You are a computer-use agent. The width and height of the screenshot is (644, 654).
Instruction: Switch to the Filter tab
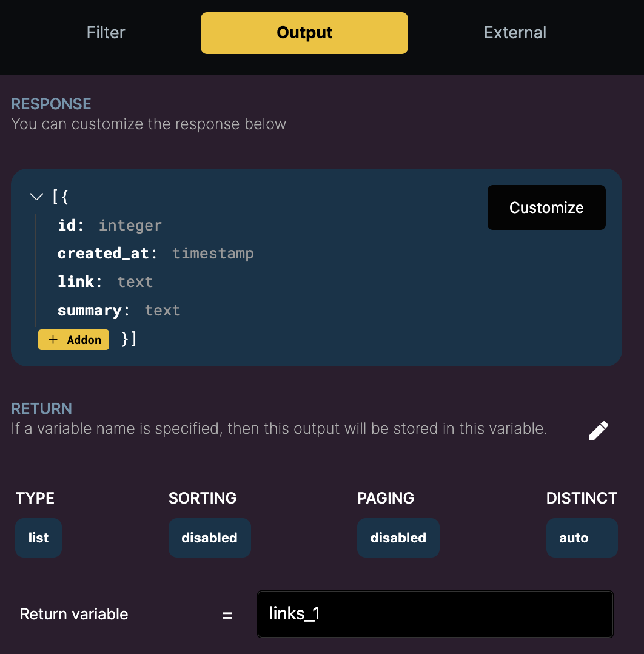pos(106,33)
